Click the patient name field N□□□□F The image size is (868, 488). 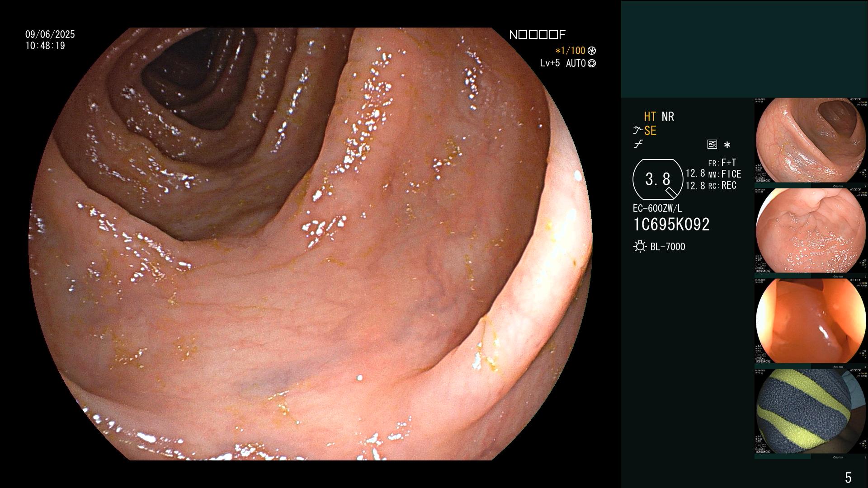coord(538,35)
